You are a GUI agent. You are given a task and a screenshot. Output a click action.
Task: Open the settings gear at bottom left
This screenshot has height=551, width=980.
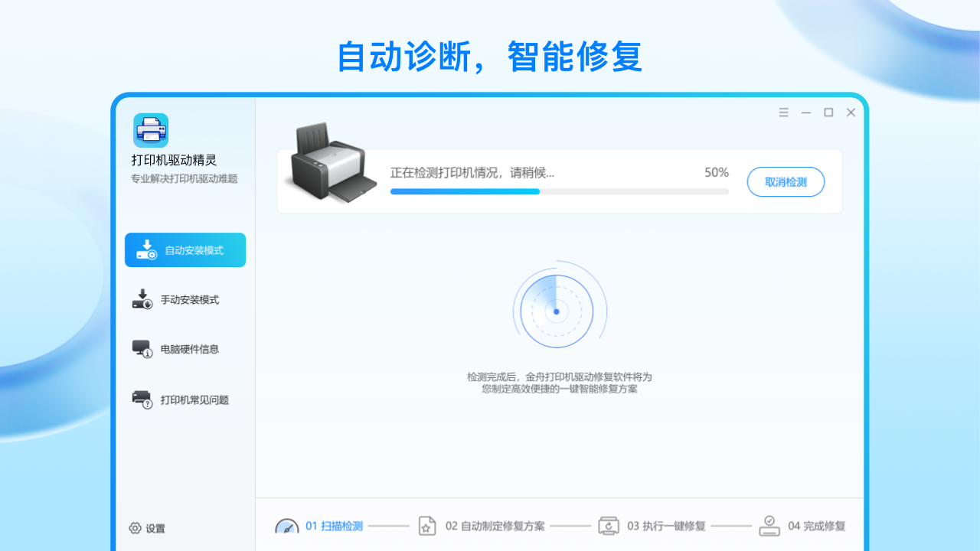136,528
